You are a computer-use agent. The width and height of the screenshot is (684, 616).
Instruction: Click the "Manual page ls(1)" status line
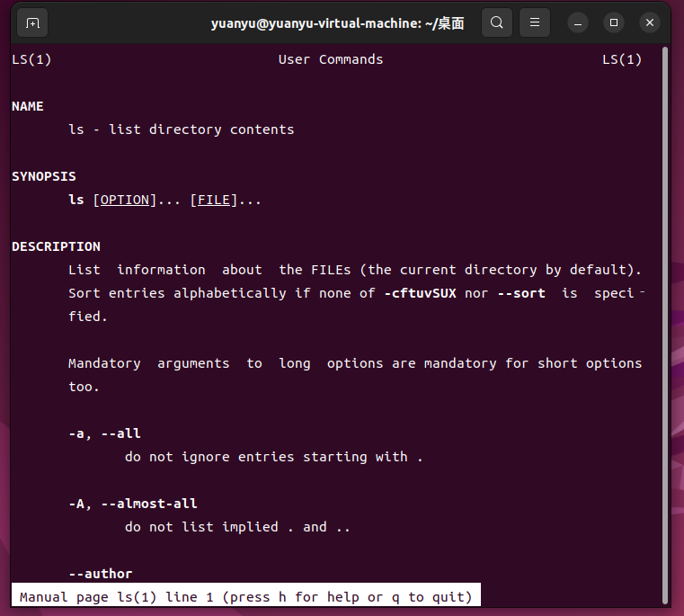[x=245, y=596]
